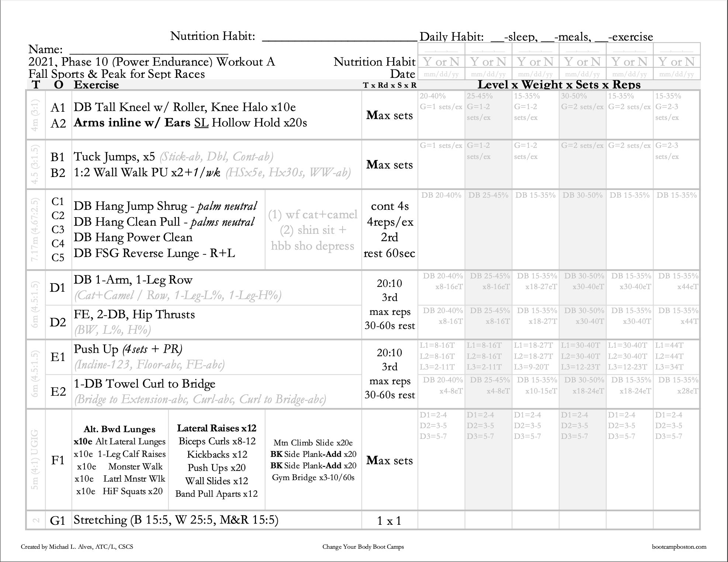Click 'Band Pull Aparts x12'
This screenshot has height=562, width=728.
click(216, 494)
